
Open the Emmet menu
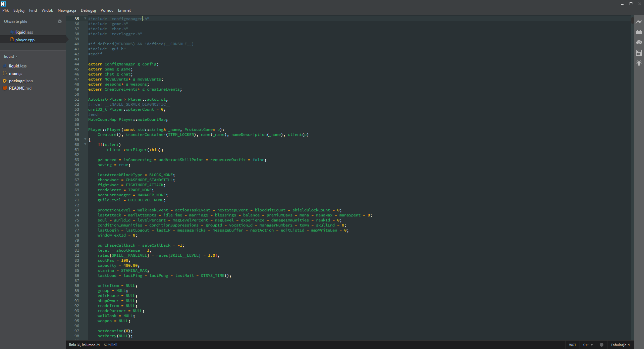(124, 10)
